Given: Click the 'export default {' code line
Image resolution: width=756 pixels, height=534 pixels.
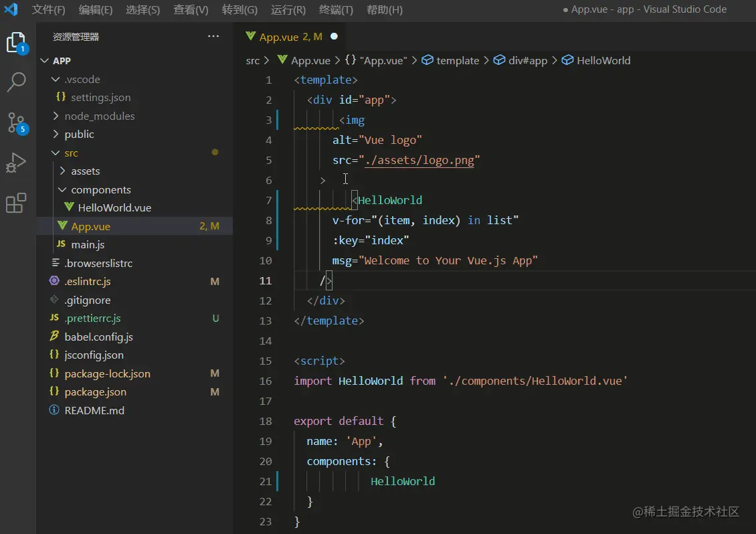Looking at the screenshot, I should (x=345, y=421).
